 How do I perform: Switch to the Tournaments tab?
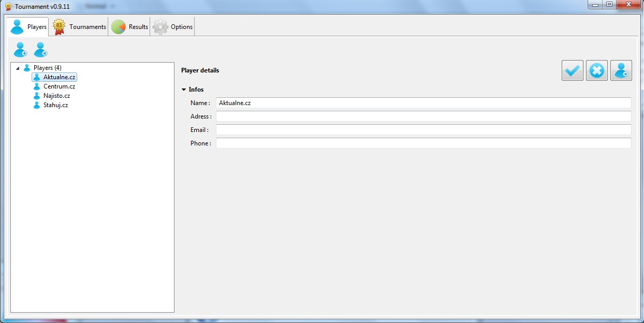point(79,27)
